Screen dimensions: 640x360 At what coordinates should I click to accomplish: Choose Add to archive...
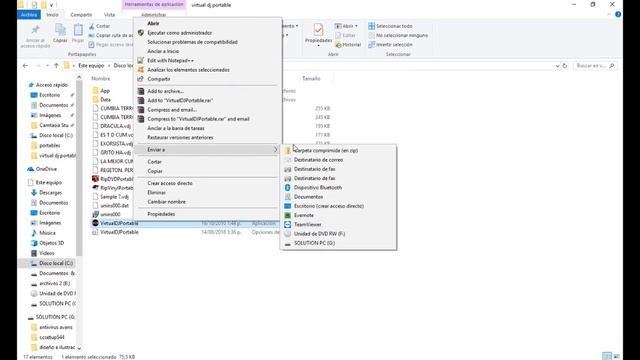[x=165, y=91]
